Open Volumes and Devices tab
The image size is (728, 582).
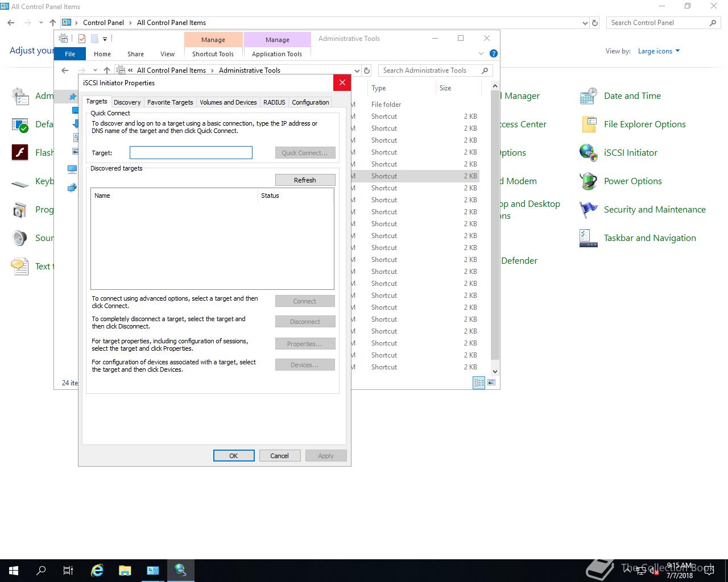(228, 102)
